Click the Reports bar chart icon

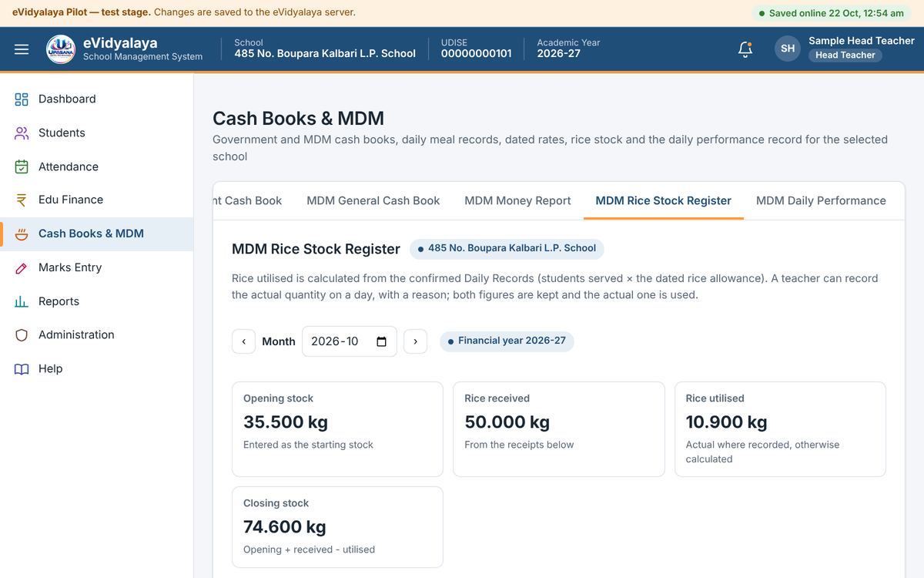tap(22, 301)
